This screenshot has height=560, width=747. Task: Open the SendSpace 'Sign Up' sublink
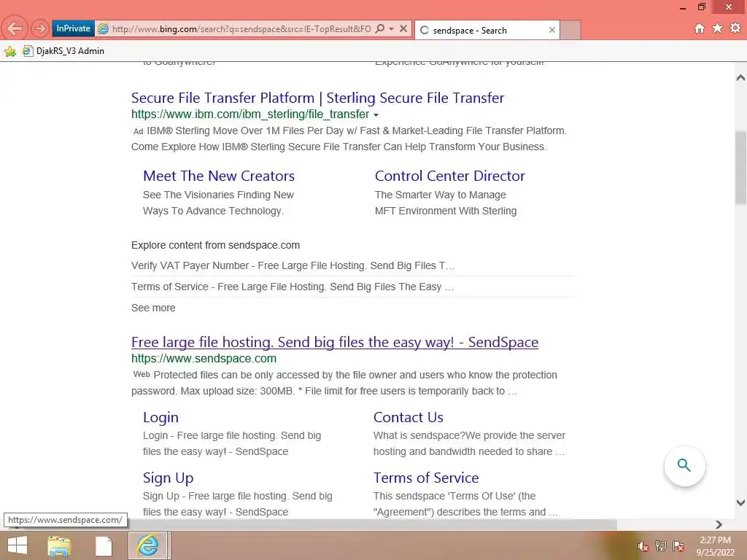(168, 478)
